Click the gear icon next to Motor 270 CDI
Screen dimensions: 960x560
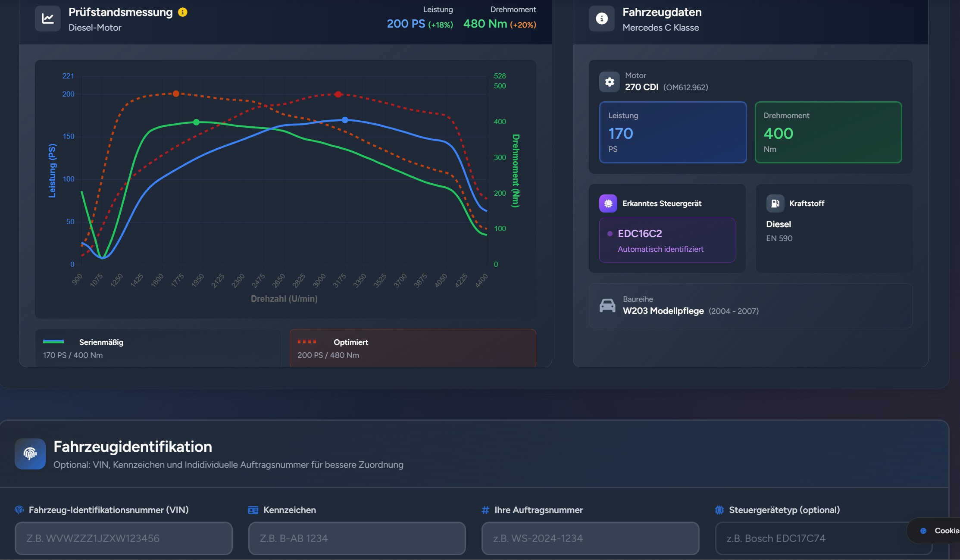(x=609, y=81)
